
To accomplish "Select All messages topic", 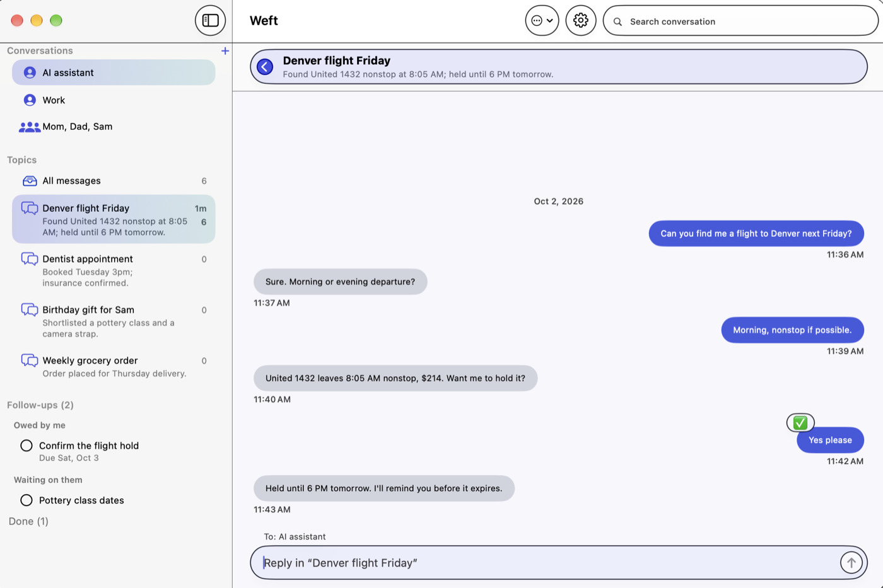I will coord(114,181).
